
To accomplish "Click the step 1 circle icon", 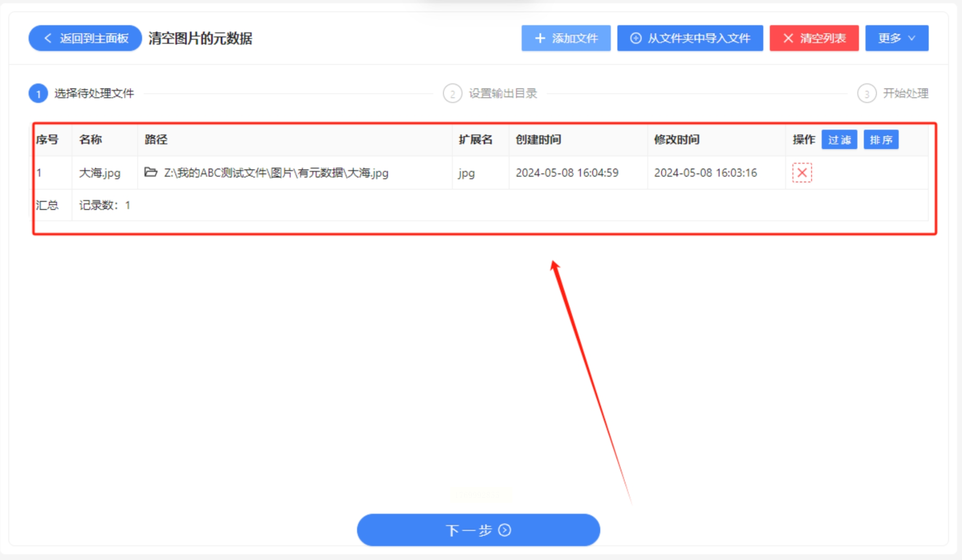I will click(38, 94).
